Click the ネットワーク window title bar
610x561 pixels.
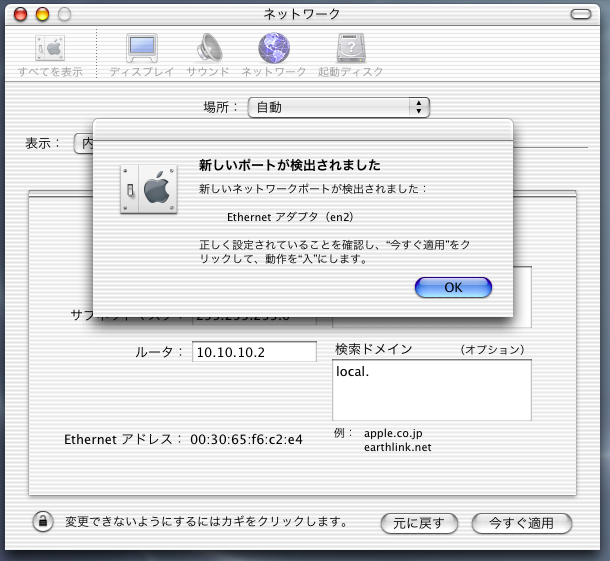(301, 15)
